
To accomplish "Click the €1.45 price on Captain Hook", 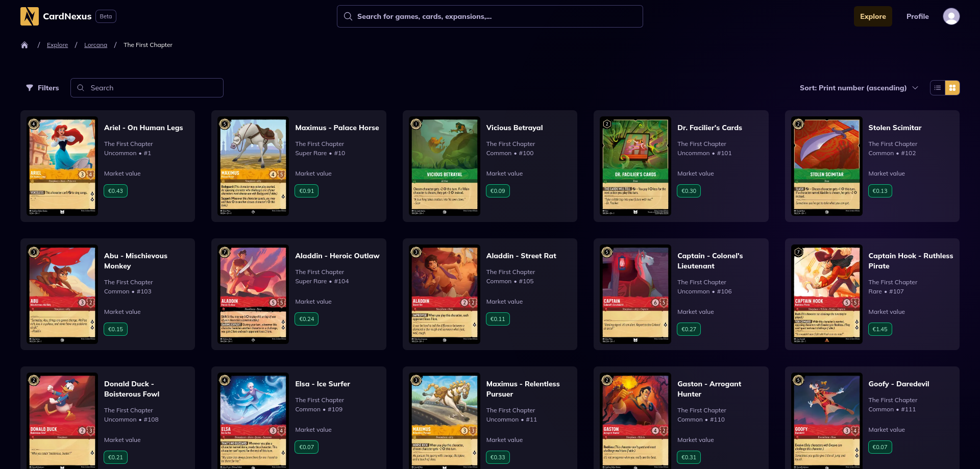I will point(879,329).
